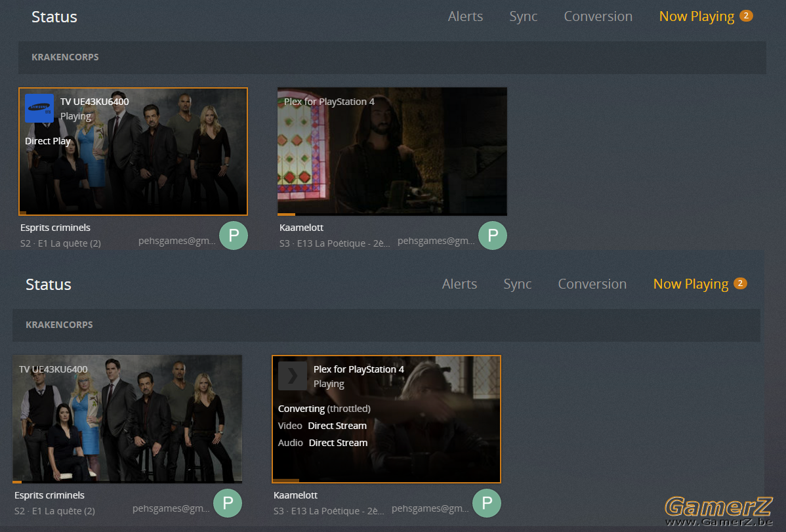The width and height of the screenshot is (786, 532).
Task: Select the Kaamelott thumbnail with the stained-glass window
Action: click(392, 152)
